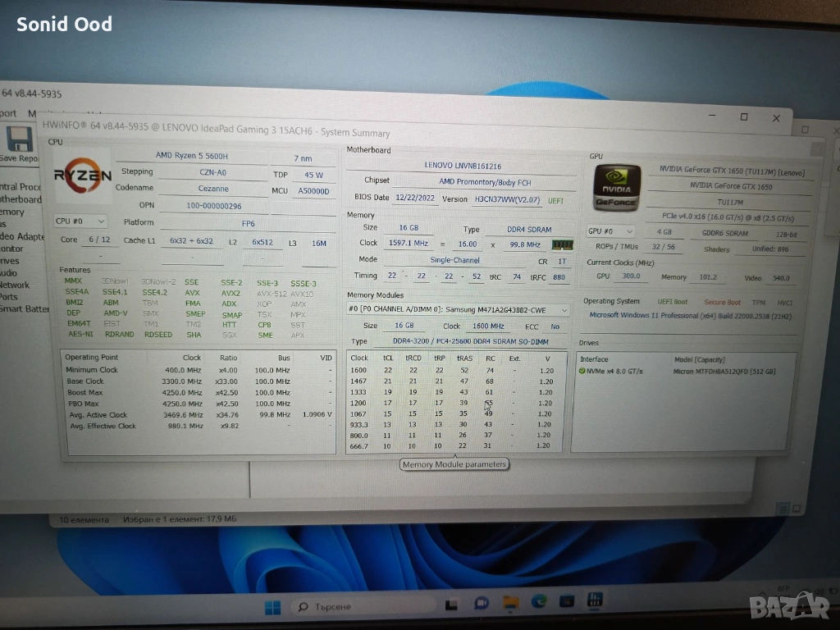Click the Save Report floppy disk icon
Viewport: 840px width, 630px height.
[x=18, y=140]
